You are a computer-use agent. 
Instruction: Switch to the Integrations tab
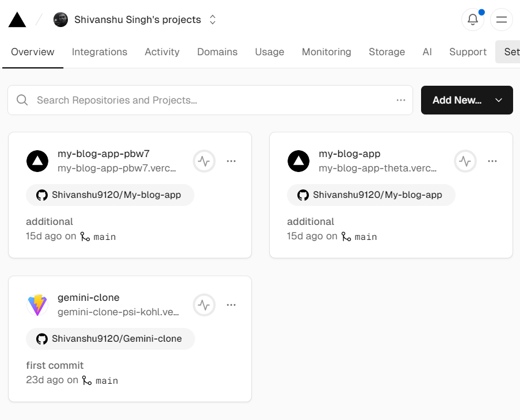(x=100, y=52)
